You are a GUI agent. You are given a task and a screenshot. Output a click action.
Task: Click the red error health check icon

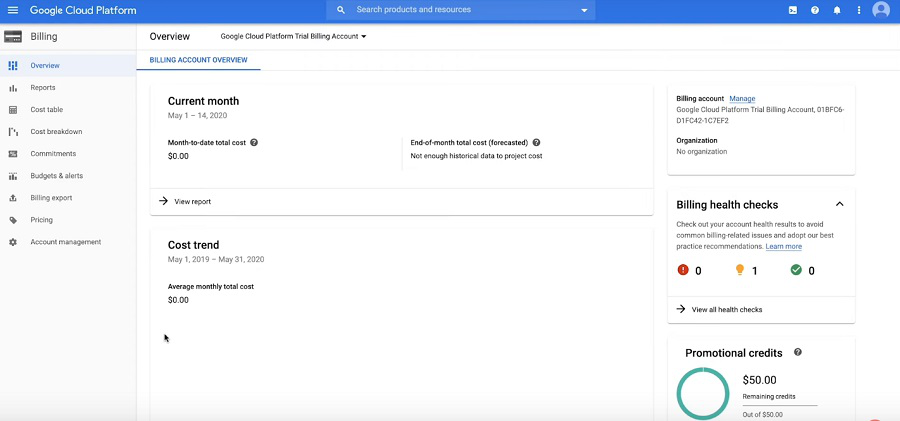682,269
